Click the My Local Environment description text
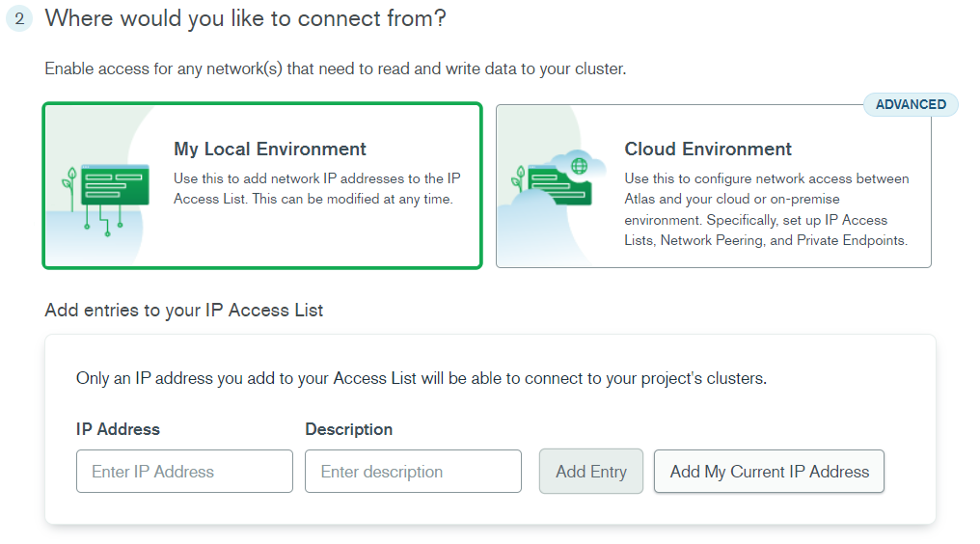Viewport: 980px width, 544px height. (x=317, y=189)
